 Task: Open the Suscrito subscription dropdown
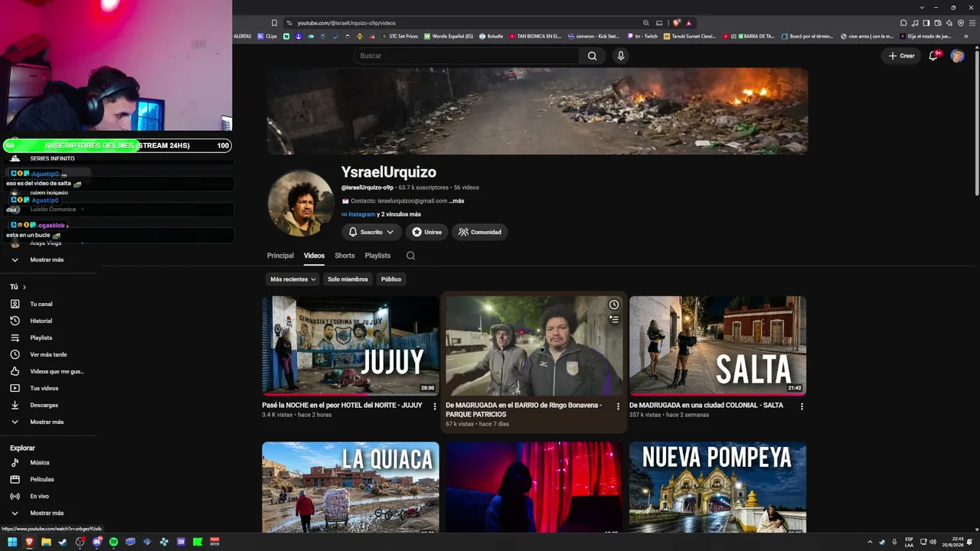coord(371,232)
